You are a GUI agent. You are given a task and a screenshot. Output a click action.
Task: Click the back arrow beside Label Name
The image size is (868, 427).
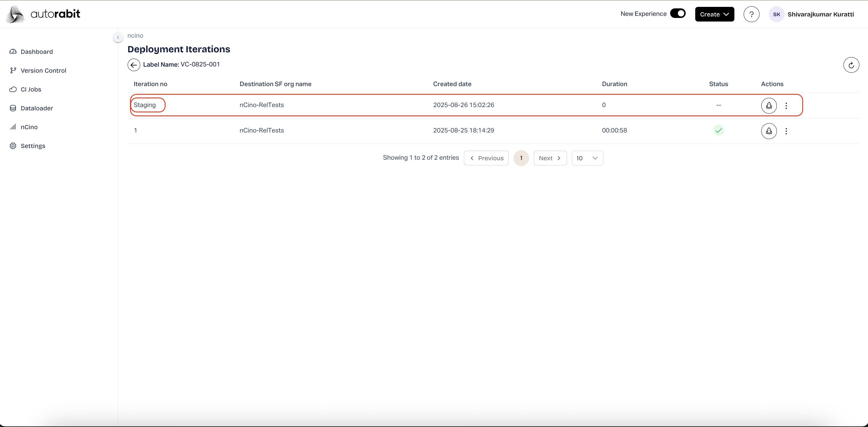point(134,65)
